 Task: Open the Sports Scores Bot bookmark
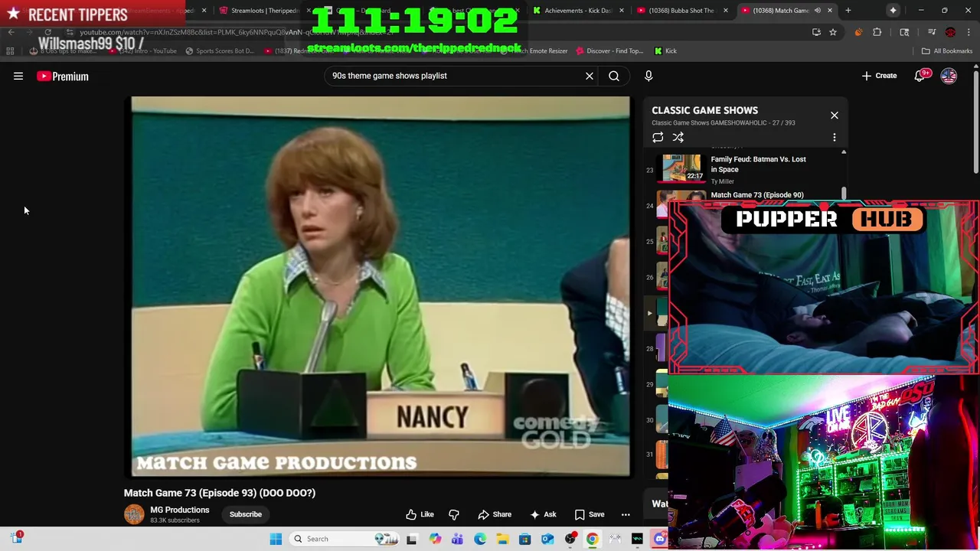click(220, 51)
